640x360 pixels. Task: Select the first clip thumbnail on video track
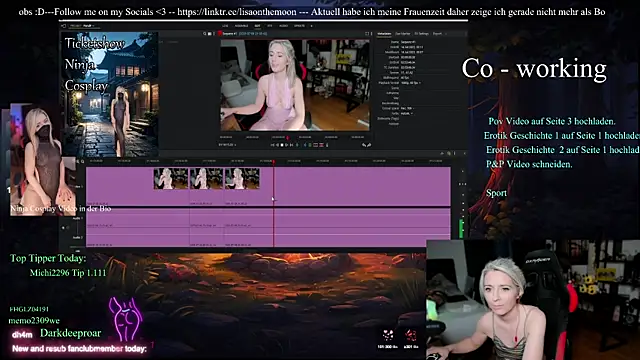click(x=171, y=179)
